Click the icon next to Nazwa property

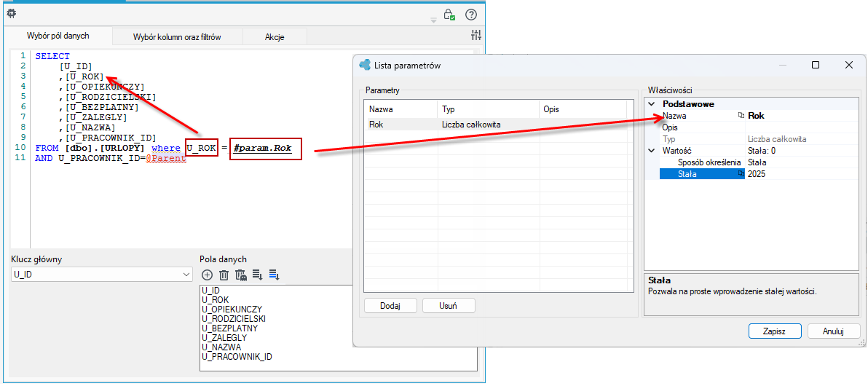click(x=741, y=117)
